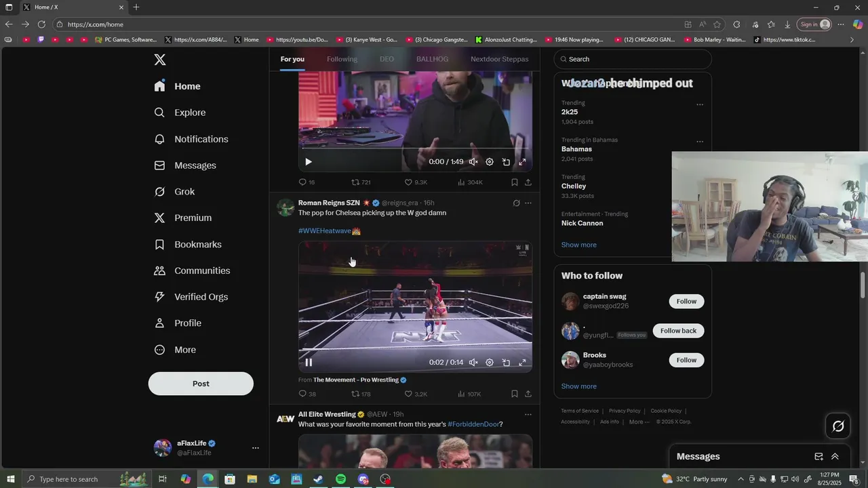Open Notifications in the sidebar

tap(191, 139)
